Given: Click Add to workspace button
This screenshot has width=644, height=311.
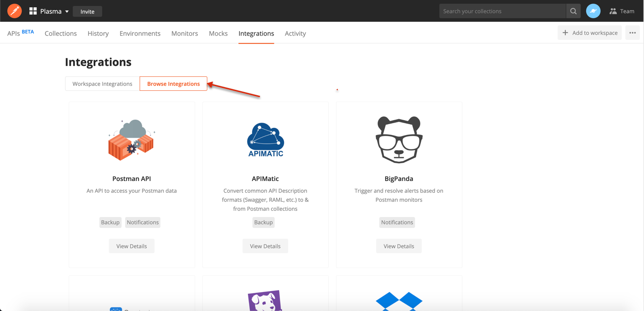Looking at the screenshot, I should tap(590, 32).
